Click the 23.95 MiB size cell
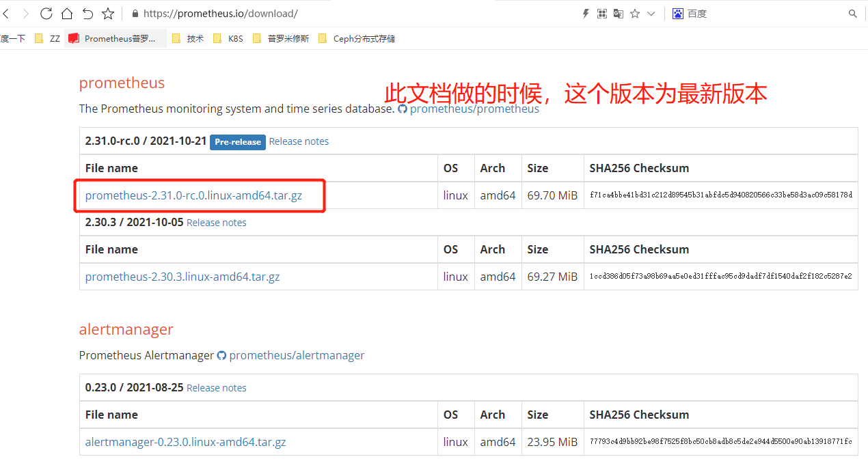 pos(552,442)
